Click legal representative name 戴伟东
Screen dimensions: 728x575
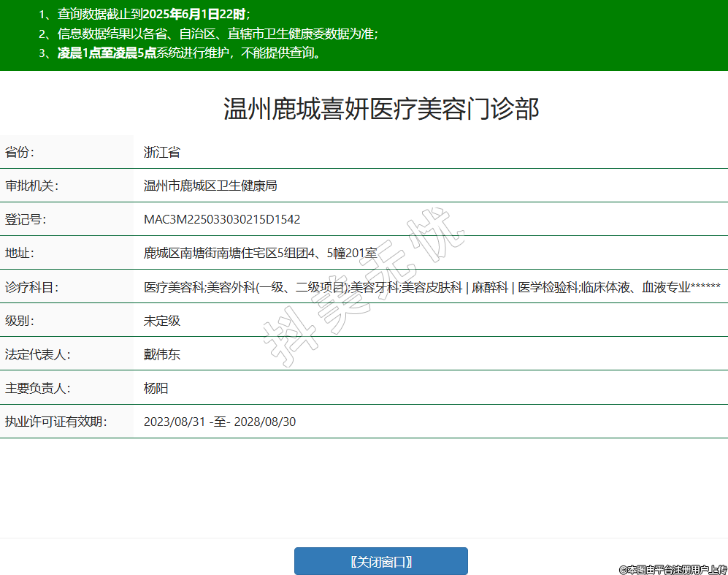point(162,354)
